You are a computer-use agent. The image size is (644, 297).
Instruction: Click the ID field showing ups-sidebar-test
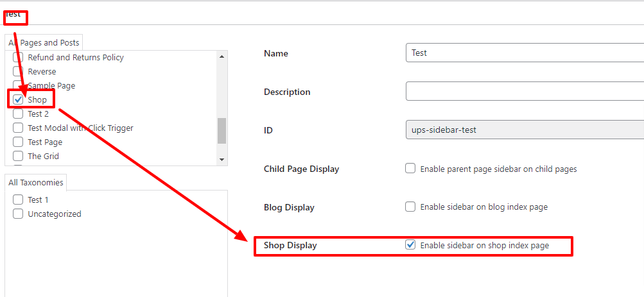pos(524,130)
